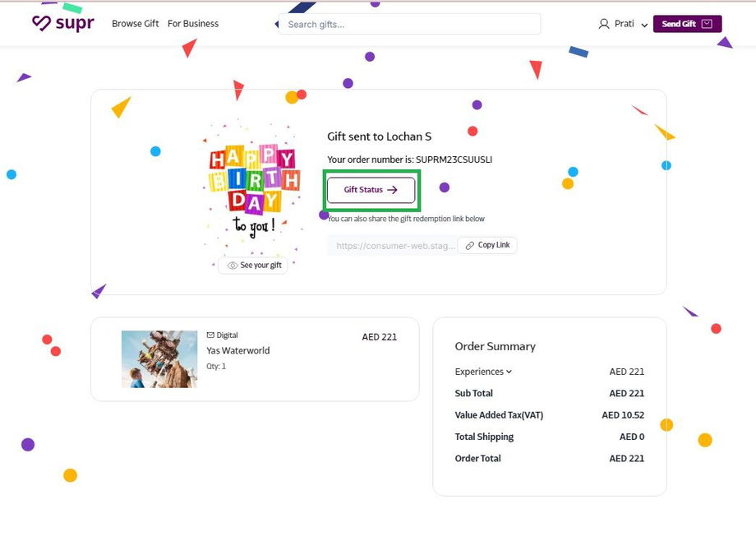Click the Order Summary heading
This screenshot has height=555, width=756.
tap(495, 346)
